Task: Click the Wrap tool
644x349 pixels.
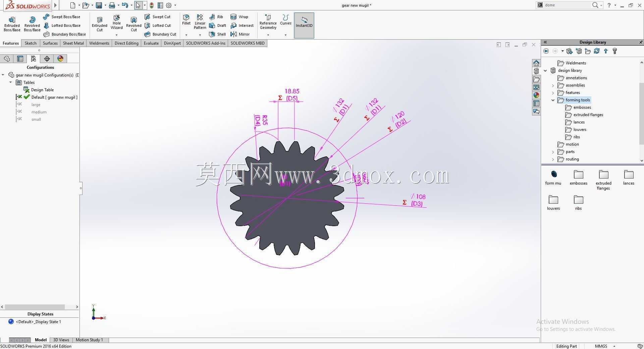Action: coord(239,17)
